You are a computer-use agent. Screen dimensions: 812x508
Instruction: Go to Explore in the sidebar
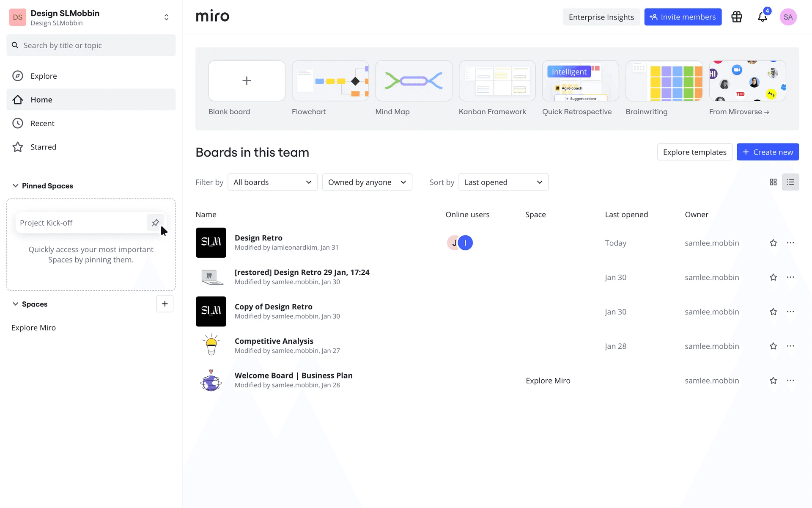point(44,76)
